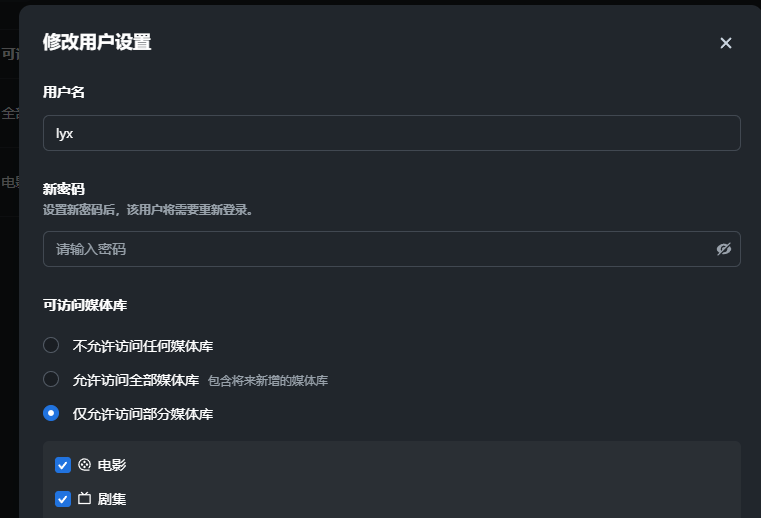The height and width of the screenshot is (518, 761).
Task: Click the 剧集 library label text
Action: tap(112, 498)
